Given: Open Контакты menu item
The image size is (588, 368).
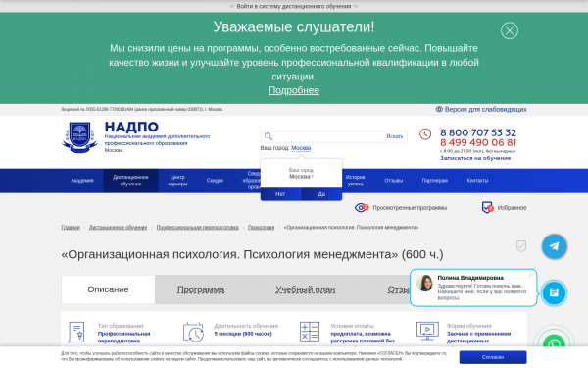Looking at the screenshot, I should 477,181.
